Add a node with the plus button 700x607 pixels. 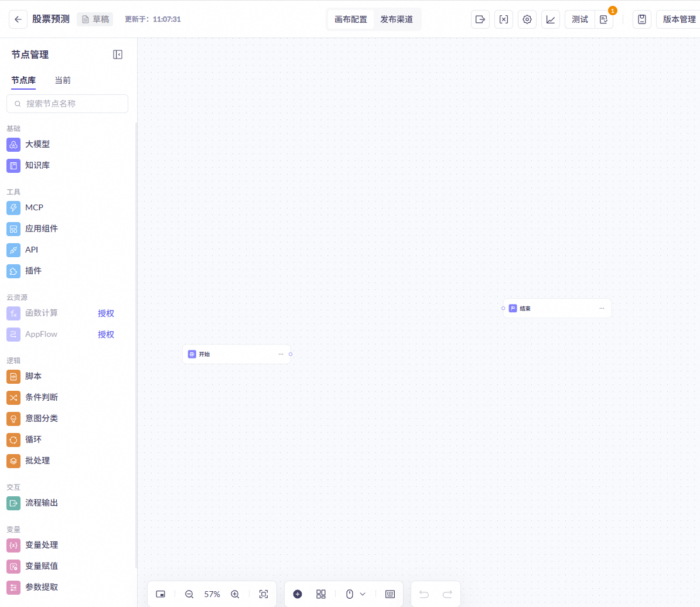click(298, 594)
